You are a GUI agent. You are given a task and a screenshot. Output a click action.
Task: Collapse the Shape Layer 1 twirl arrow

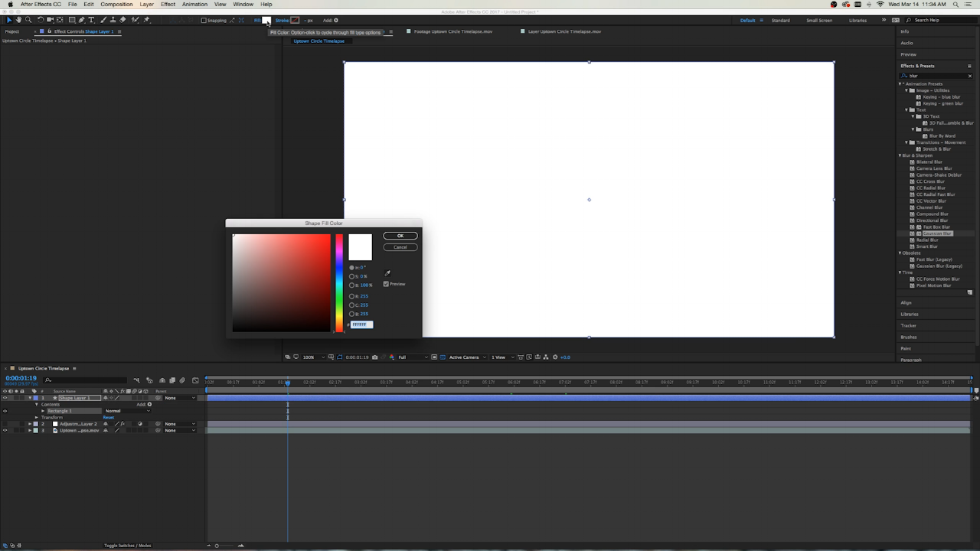pos(30,398)
